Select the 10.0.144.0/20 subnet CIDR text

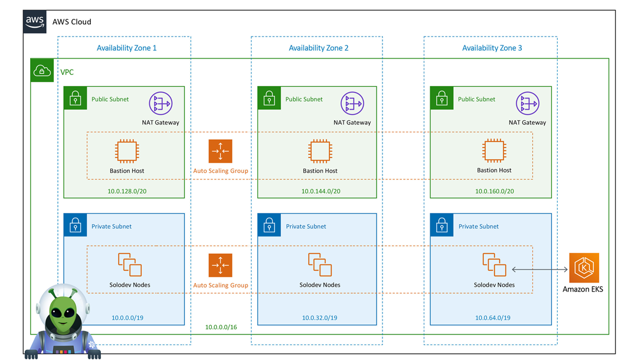click(320, 191)
